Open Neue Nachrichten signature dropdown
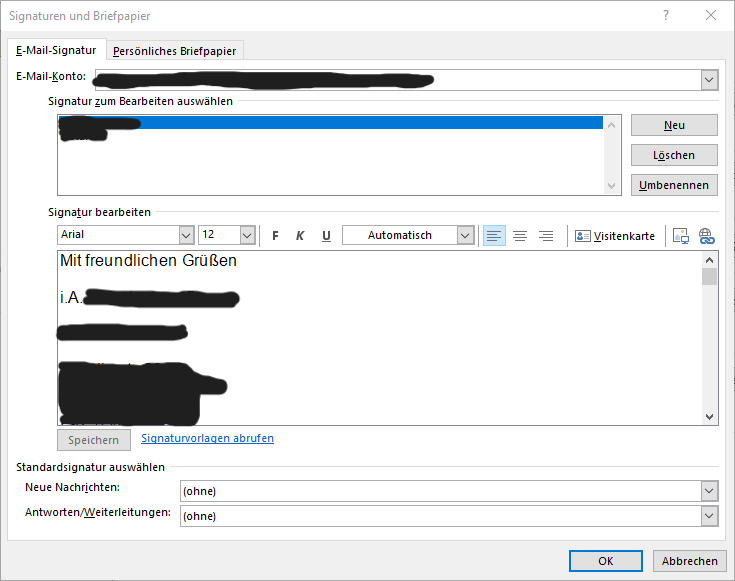The width and height of the screenshot is (735, 581). (x=709, y=491)
